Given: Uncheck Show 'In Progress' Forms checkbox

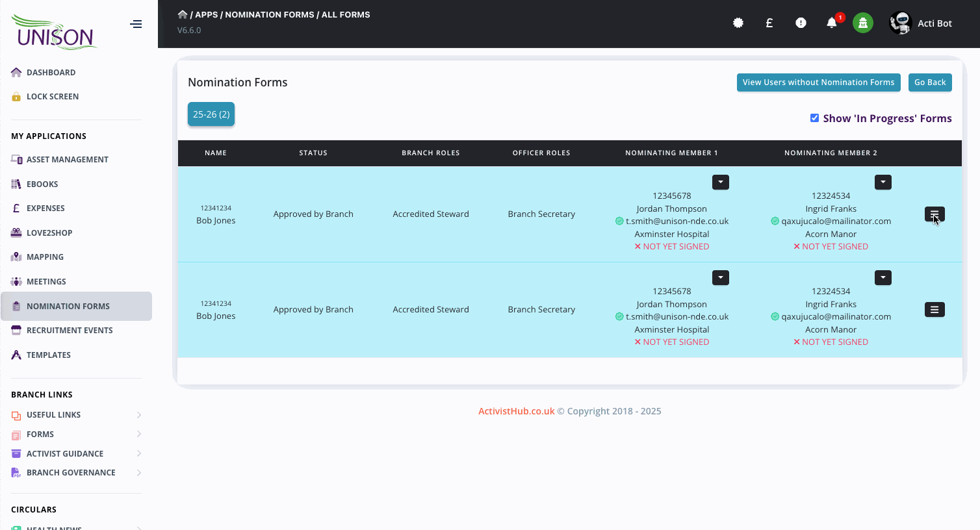Looking at the screenshot, I should 814,118.
